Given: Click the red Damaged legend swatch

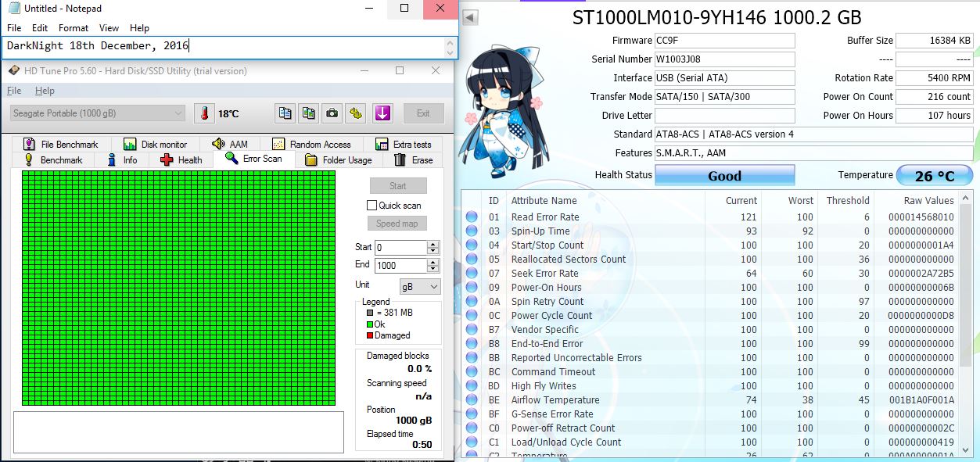Looking at the screenshot, I should click(x=370, y=335).
